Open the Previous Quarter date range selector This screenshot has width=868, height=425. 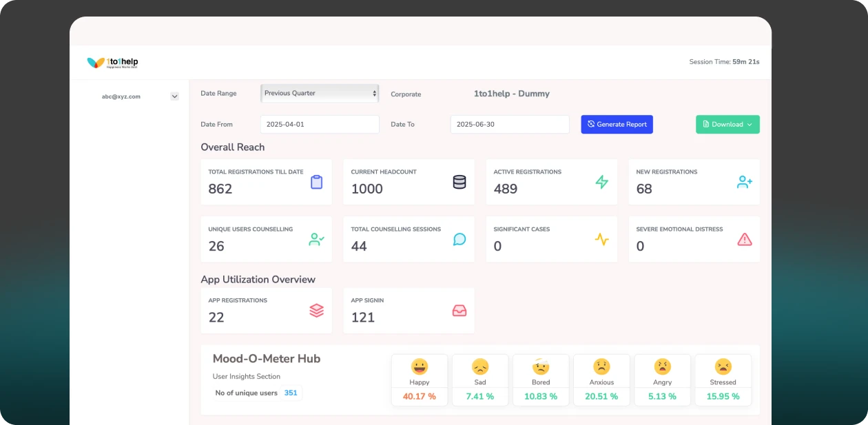(319, 92)
